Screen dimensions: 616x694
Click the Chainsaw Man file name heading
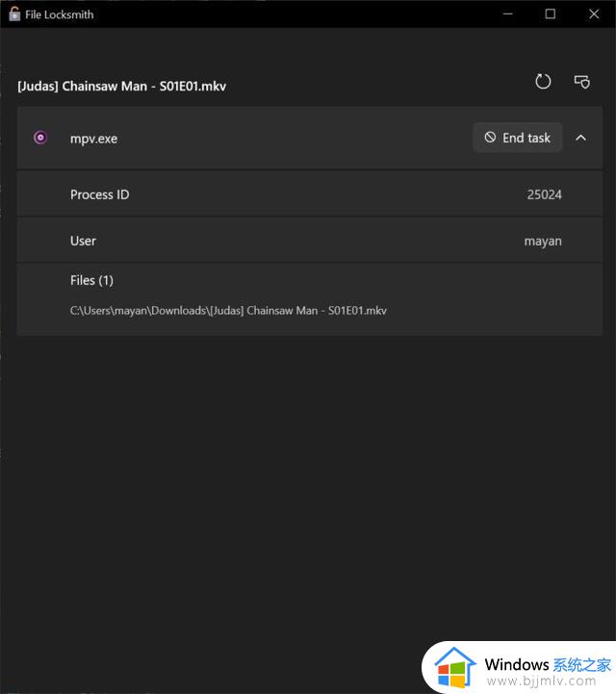(x=121, y=86)
